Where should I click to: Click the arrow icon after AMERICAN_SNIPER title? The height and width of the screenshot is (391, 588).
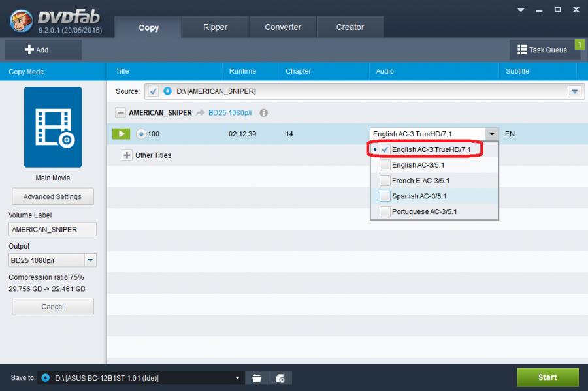pyautogui.click(x=201, y=113)
